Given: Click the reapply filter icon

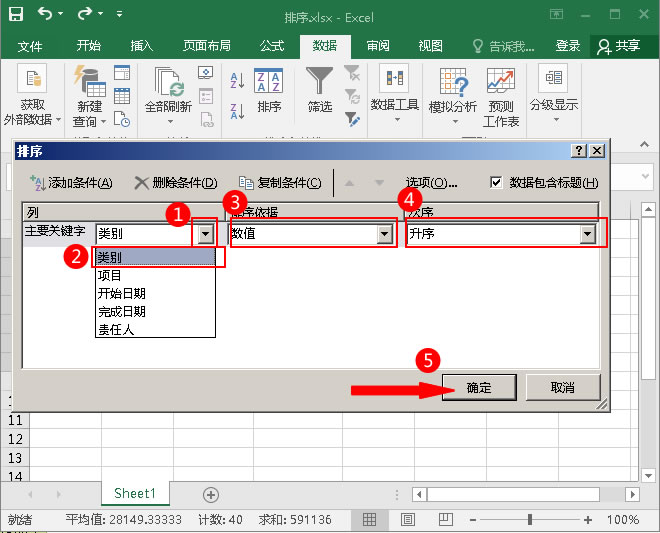Looking at the screenshot, I should click(x=352, y=96).
